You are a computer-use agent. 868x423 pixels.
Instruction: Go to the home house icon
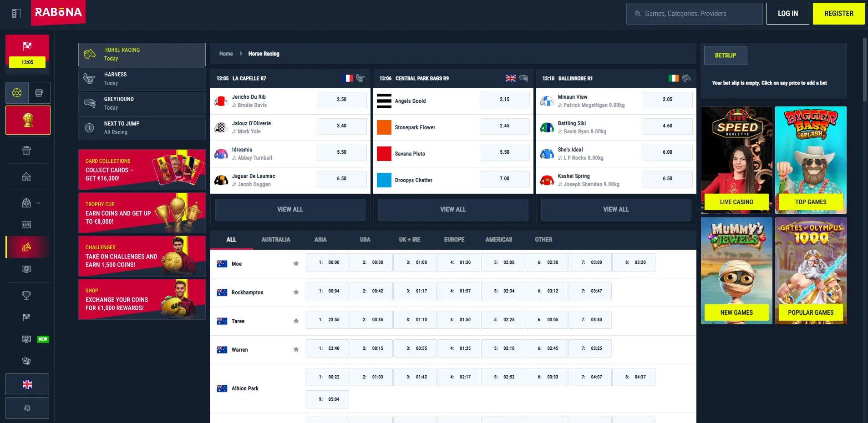tap(26, 176)
